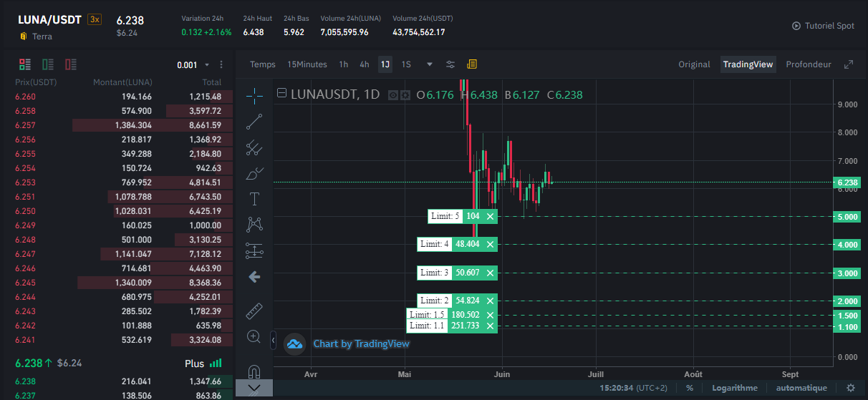868x400 pixels.
Task: Open more timeframes dropdown arrow
Action: (430, 64)
